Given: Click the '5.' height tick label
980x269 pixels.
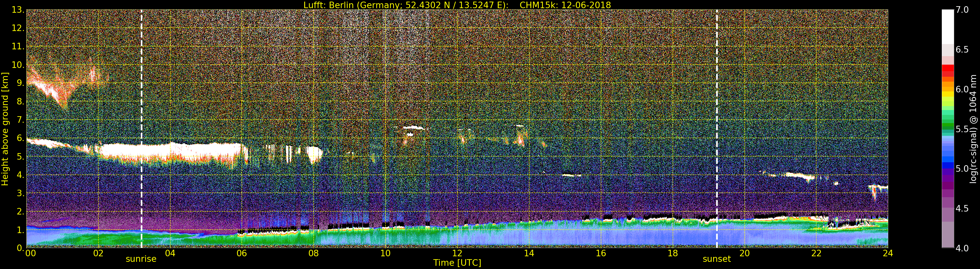Looking at the screenshot, I should (x=20, y=156).
